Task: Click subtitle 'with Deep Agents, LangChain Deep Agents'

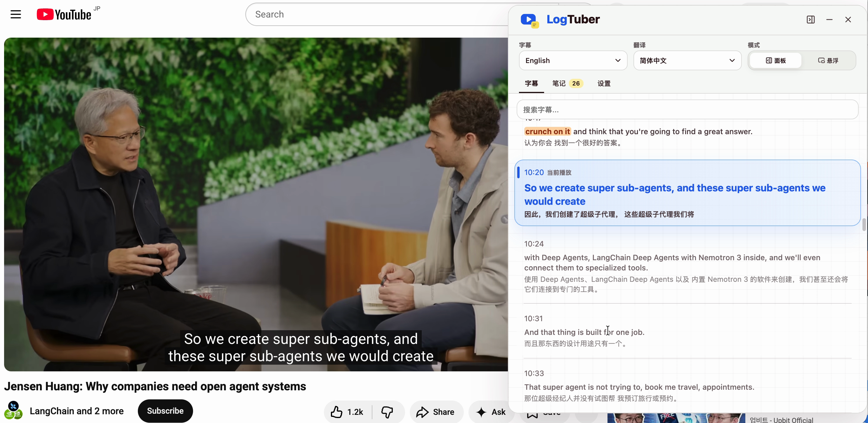Action: coord(672,263)
